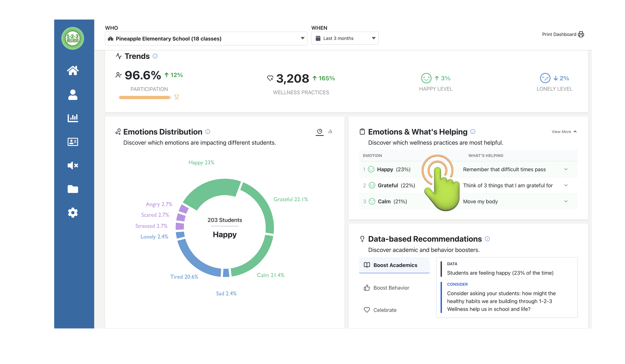Click the participation progress bar
The height and width of the screenshot is (364, 625).
point(145,97)
